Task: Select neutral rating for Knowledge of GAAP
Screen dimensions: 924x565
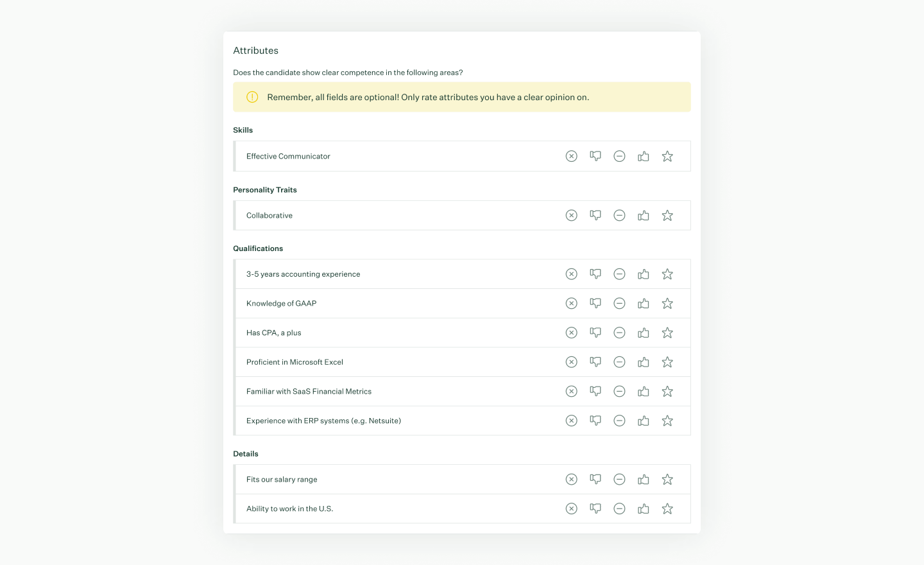Action: click(619, 304)
